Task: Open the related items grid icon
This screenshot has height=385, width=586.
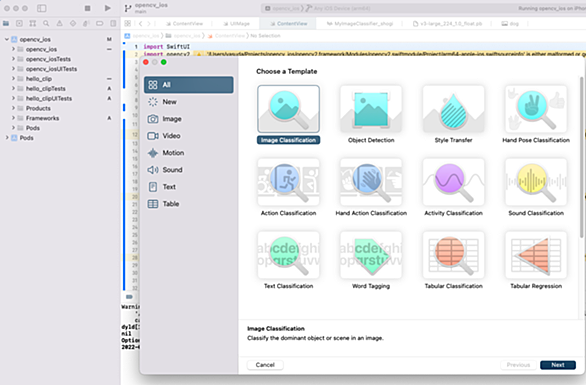Action: (x=127, y=24)
